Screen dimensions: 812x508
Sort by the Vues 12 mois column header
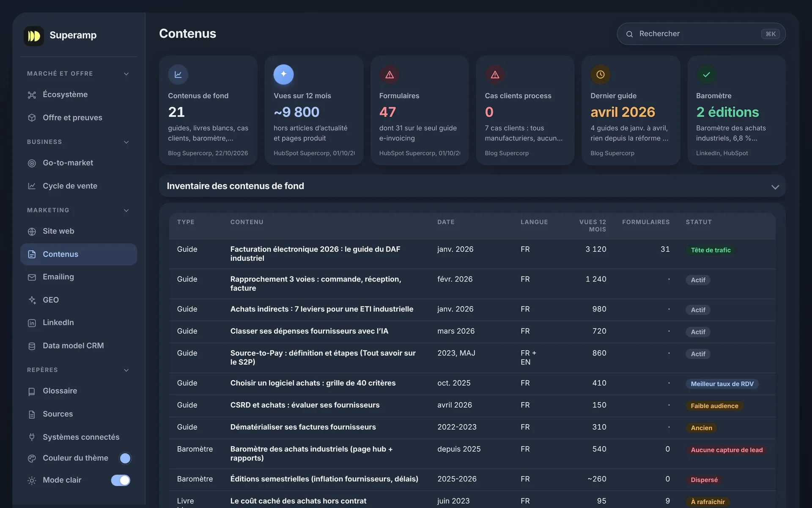[593, 226]
